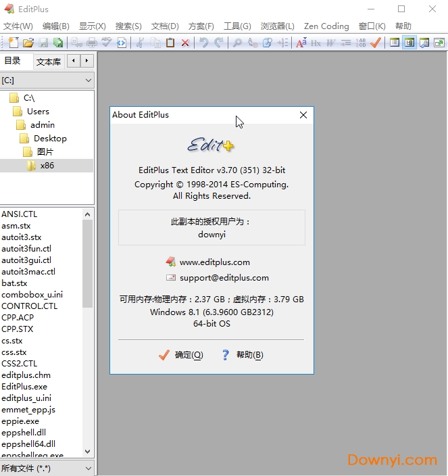The width and height of the screenshot is (448, 476).
Task: Click the left tab scroll arrow
Action: 74,61
